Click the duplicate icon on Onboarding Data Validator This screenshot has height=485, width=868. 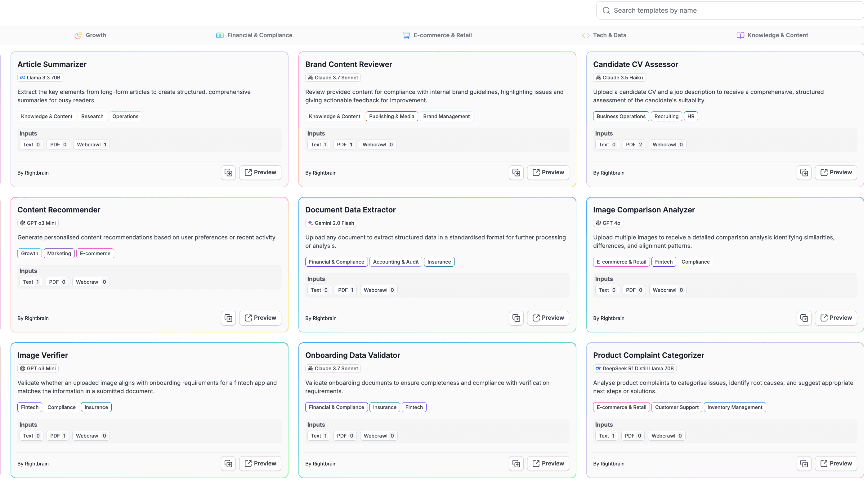click(516, 464)
